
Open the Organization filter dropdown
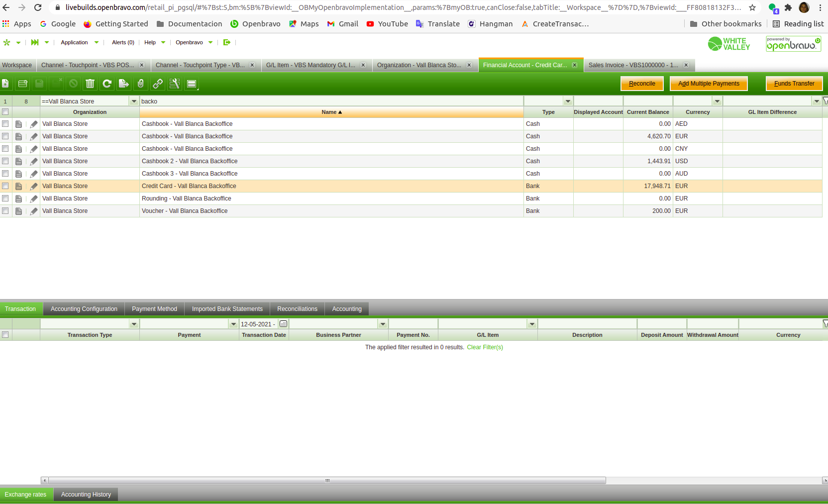134,101
